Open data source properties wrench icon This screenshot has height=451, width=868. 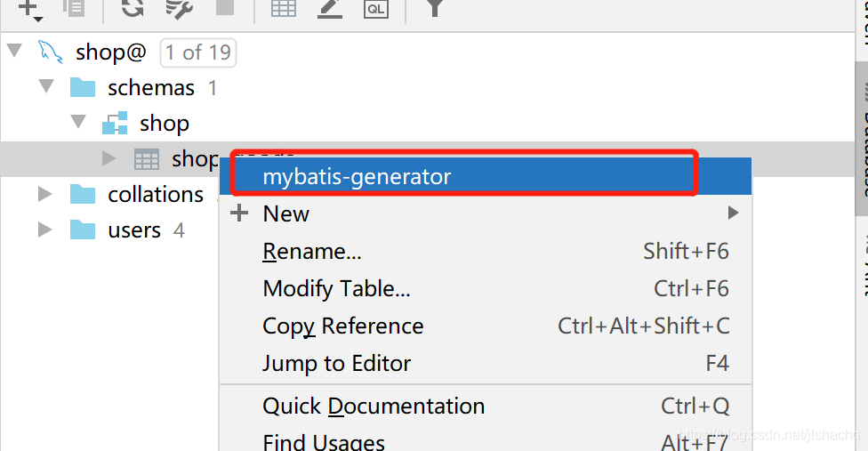coord(179,9)
